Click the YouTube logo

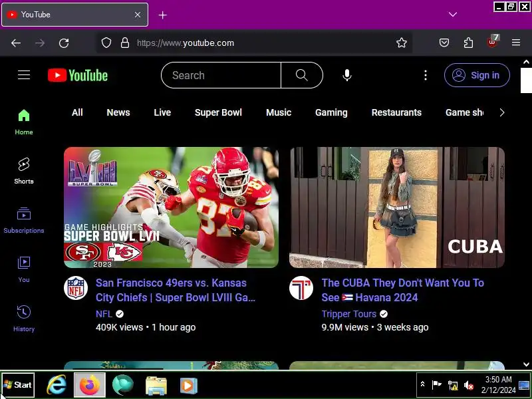pyautogui.click(x=78, y=75)
